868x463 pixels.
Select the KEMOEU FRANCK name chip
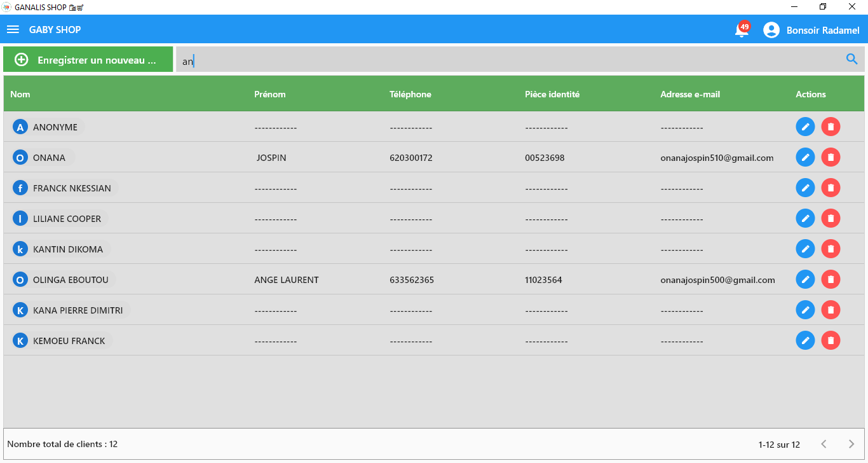pos(62,341)
